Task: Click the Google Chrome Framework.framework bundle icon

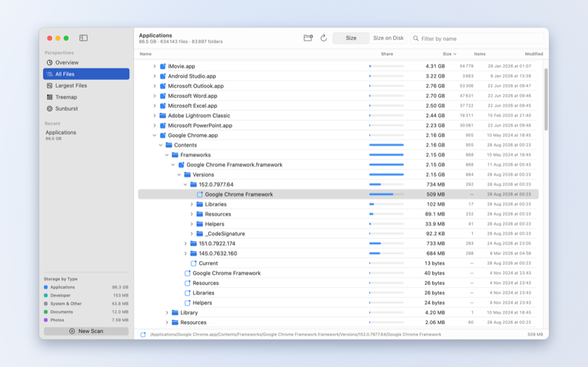Action: point(182,165)
